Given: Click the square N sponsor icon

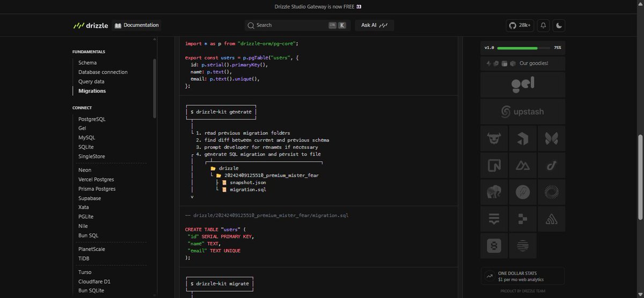Looking at the screenshot, I should [x=494, y=166].
